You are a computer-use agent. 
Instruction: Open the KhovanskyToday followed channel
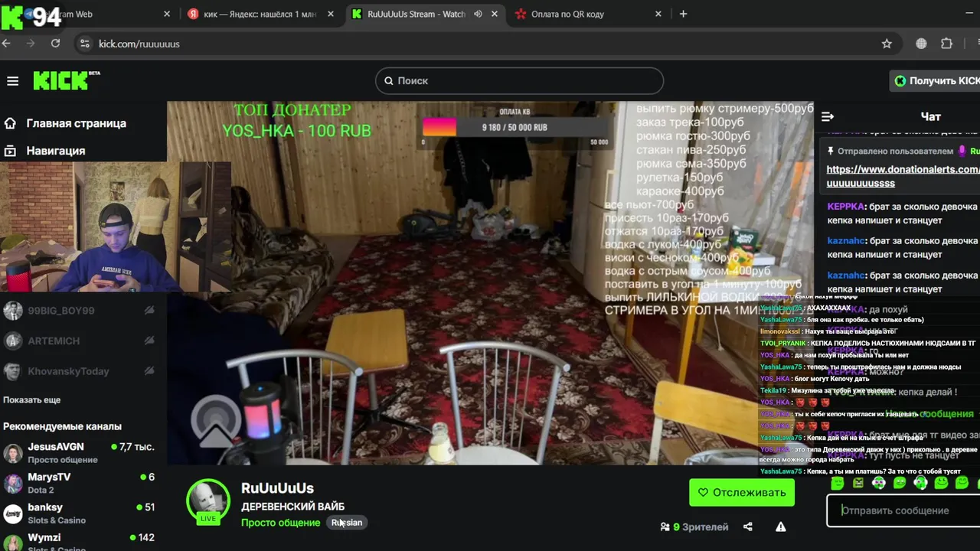68,371
